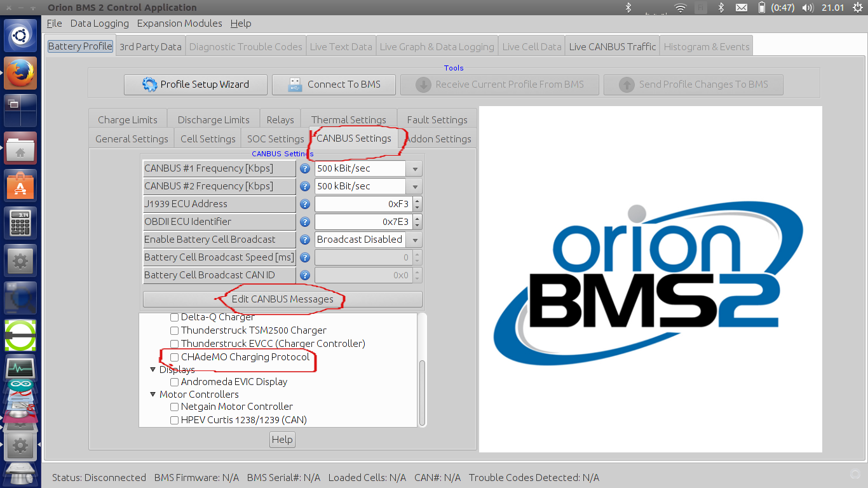This screenshot has height=488, width=868.
Task: Launch the Calculator from the dock
Action: (20, 223)
